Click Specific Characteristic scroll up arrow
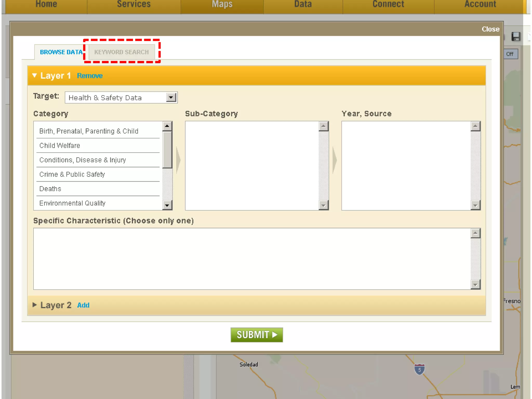 coord(475,233)
